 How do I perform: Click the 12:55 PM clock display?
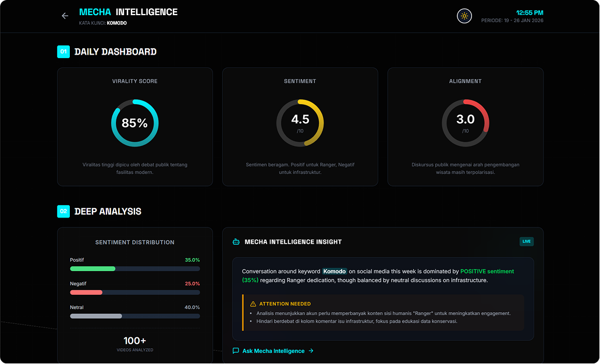point(531,12)
